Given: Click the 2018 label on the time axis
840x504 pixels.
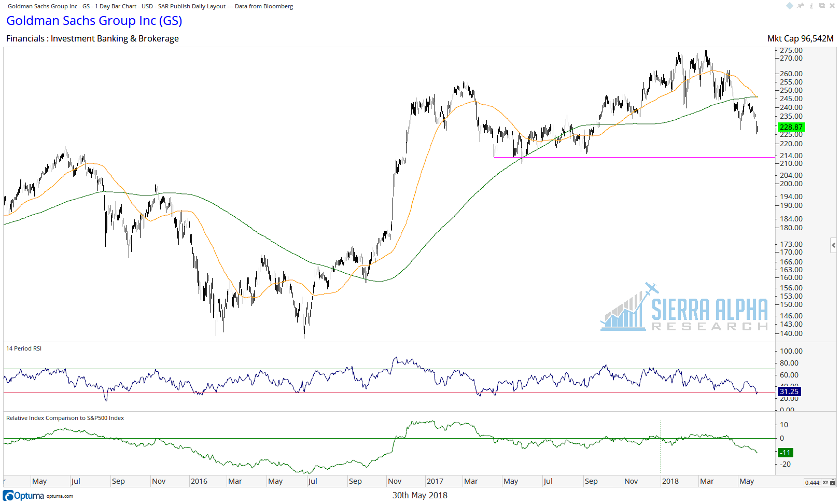Looking at the screenshot, I should click(670, 481).
